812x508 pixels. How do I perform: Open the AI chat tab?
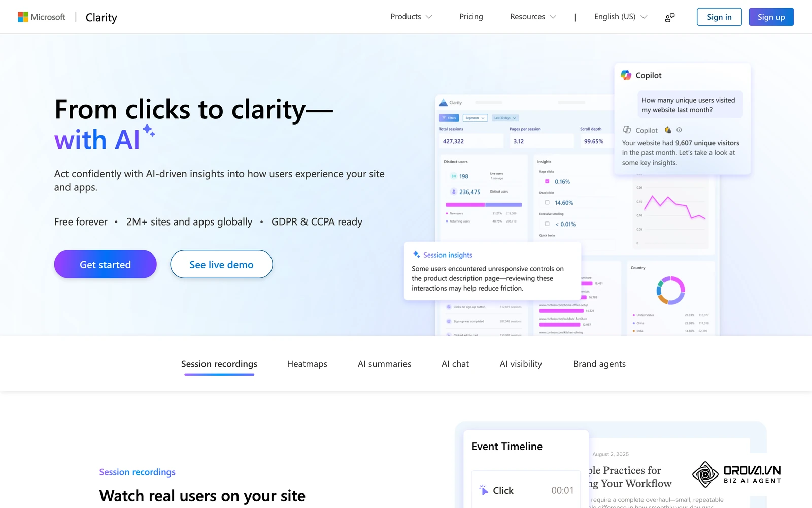coord(455,364)
